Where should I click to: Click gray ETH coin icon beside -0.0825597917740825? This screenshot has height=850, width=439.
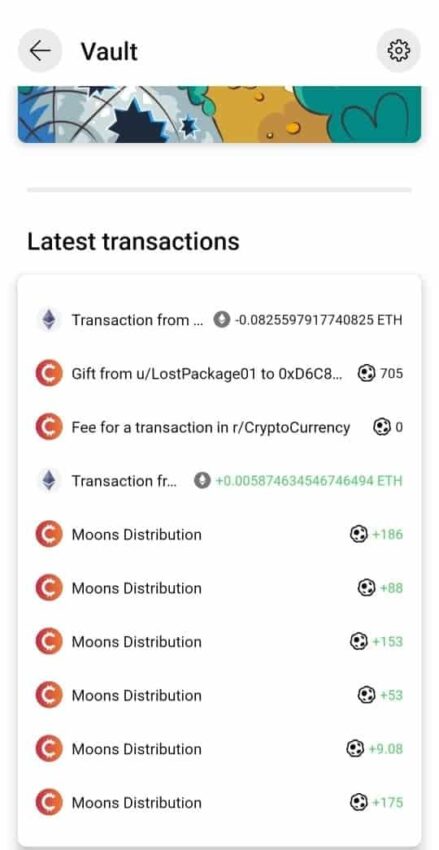221,320
